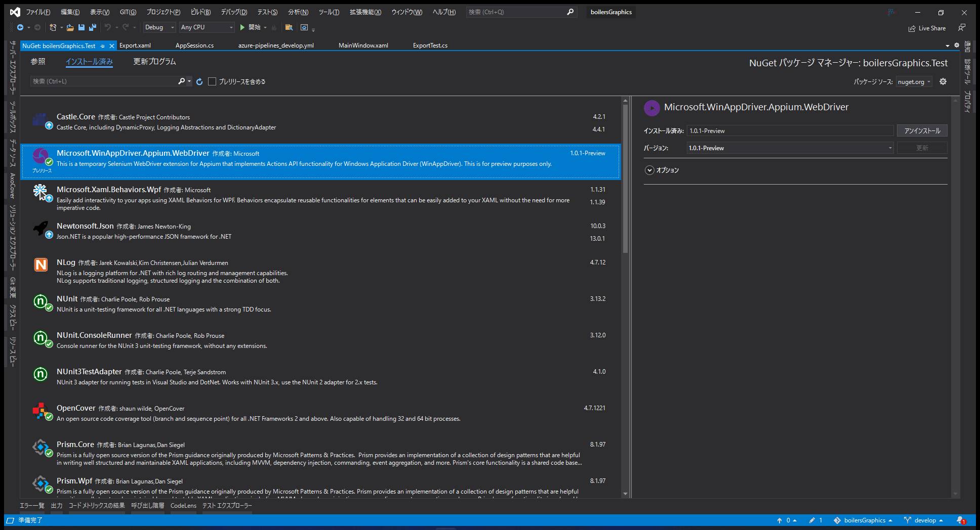
Task: Click the send feedback icon
Action: [x=962, y=28]
